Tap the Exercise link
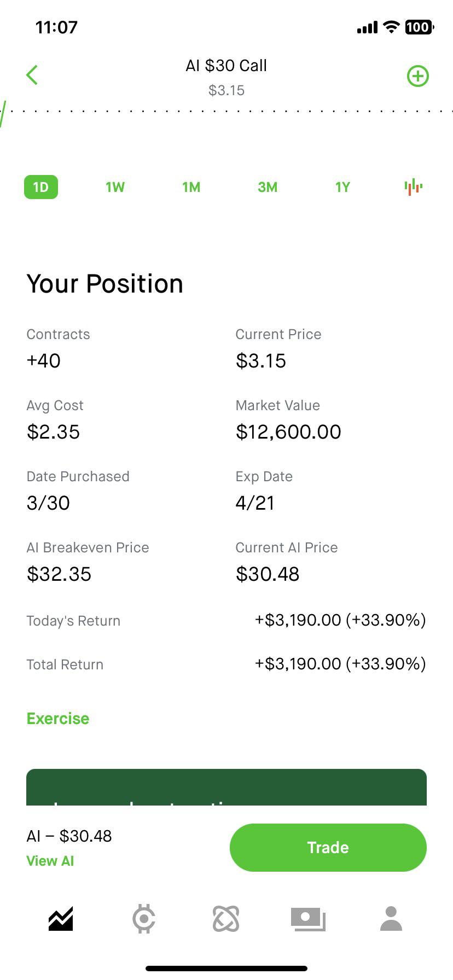 58,718
